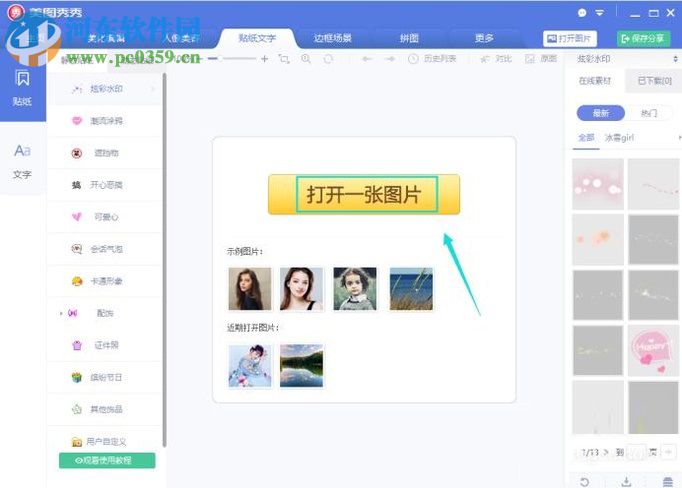Click the page number input field
This screenshot has width=682, height=488.
[x=636, y=452]
